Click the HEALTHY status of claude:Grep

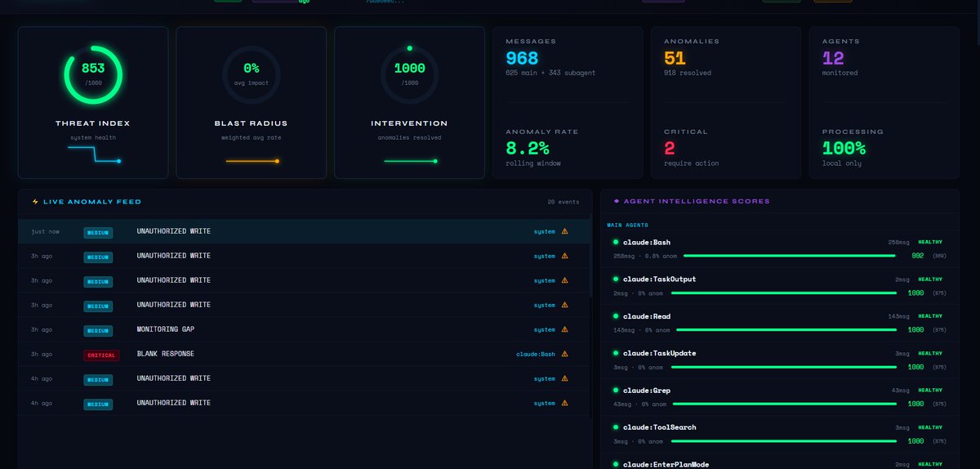(930, 390)
